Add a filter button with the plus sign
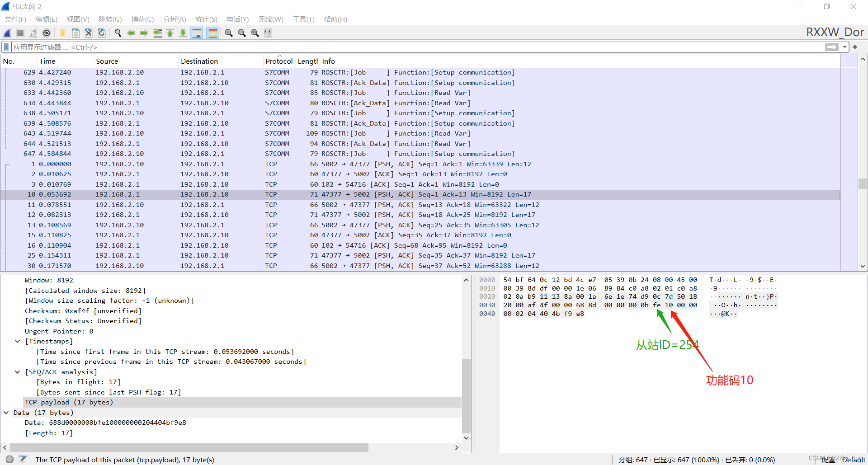 point(855,47)
